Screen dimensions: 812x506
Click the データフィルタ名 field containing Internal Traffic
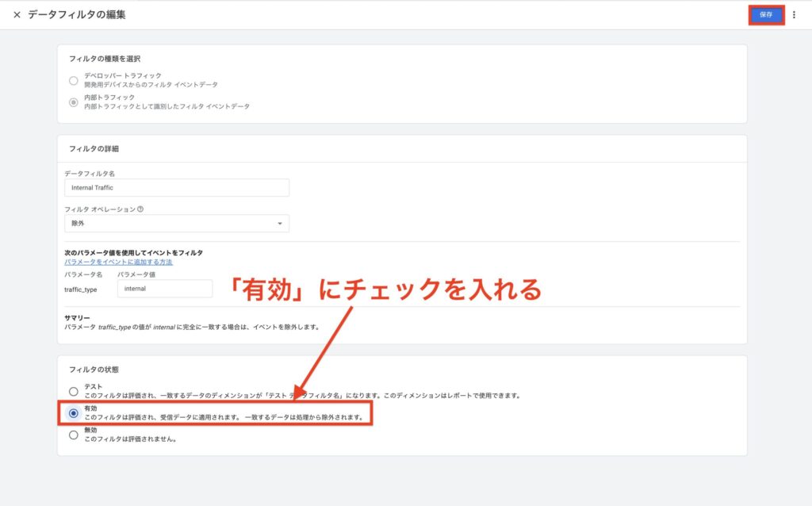point(176,188)
